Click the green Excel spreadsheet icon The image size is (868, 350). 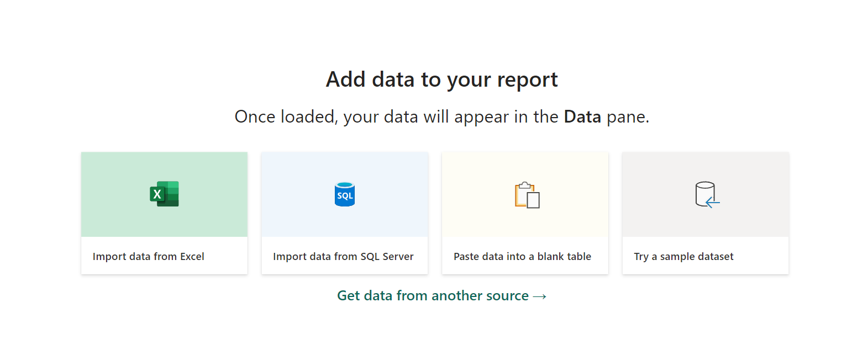(x=164, y=194)
